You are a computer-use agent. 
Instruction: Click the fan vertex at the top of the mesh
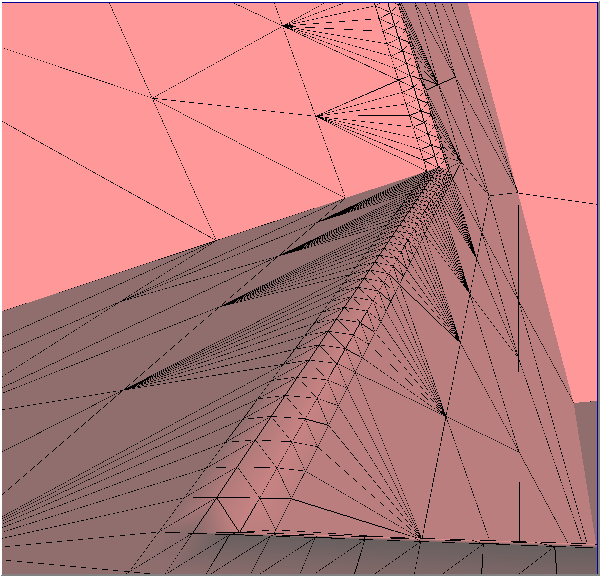(285, 25)
